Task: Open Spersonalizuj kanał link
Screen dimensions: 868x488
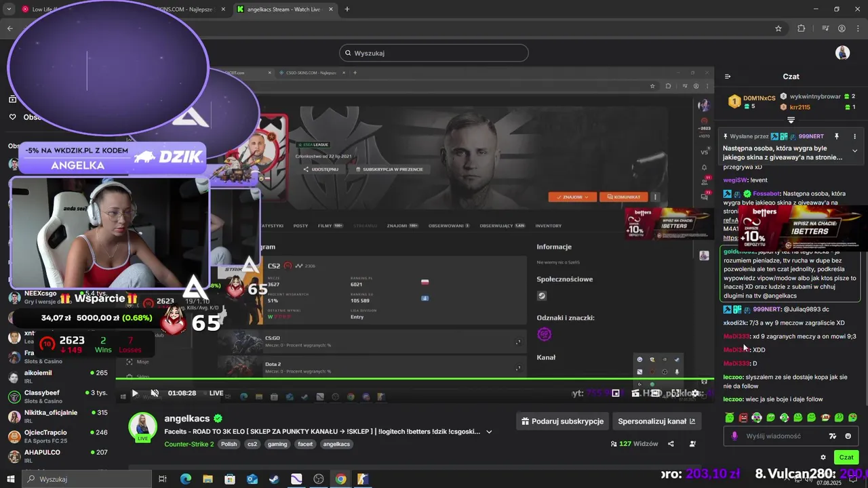Action: tap(656, 421)
